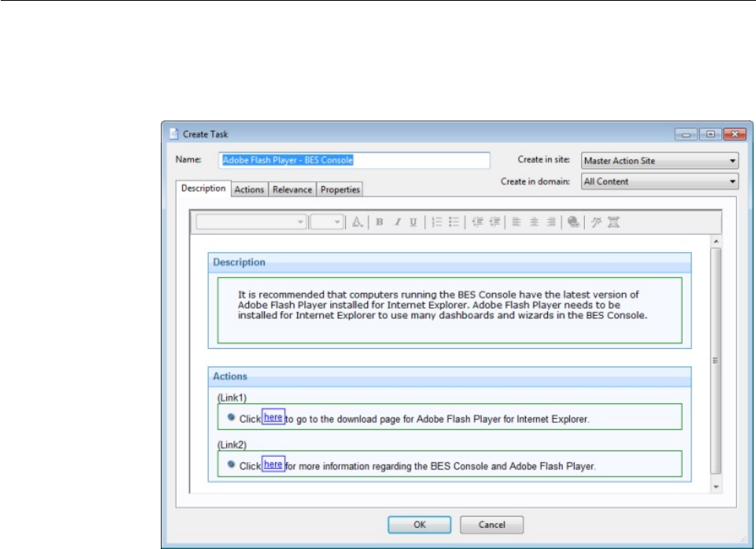Increase indent of text
The image size is (756, 549).
(495, 222)
